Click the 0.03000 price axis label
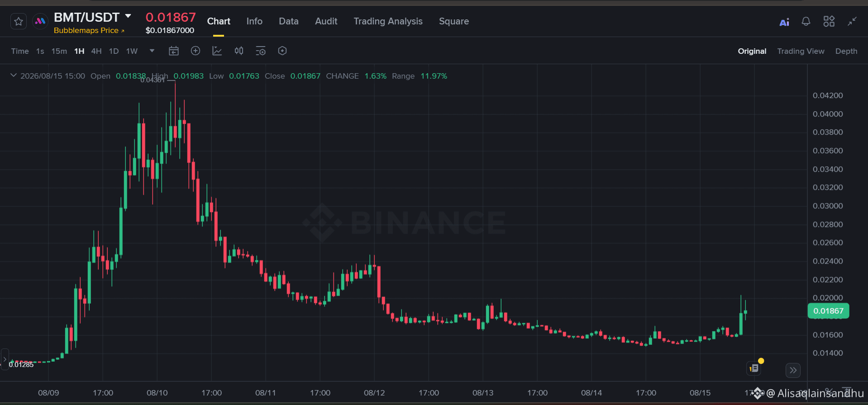The width and height of the screenshot is (868, 405). point(828,206)
